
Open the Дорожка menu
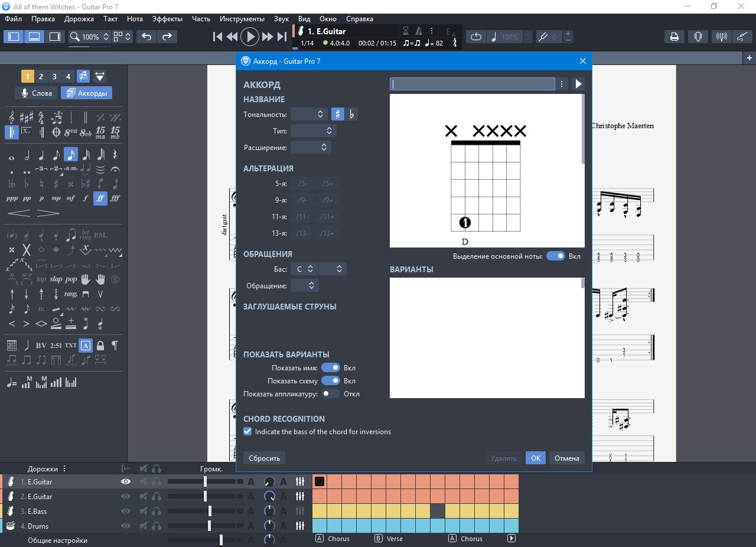79,19
